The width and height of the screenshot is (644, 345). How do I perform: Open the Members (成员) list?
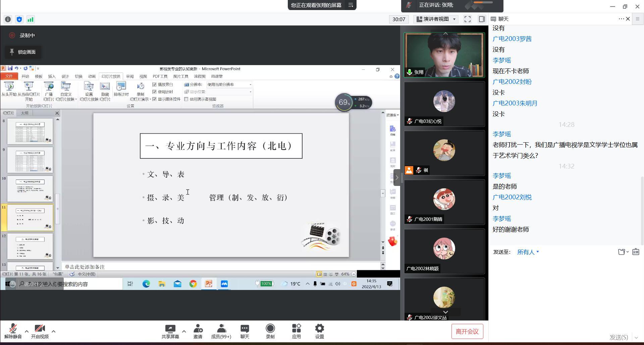click(221, 331)
